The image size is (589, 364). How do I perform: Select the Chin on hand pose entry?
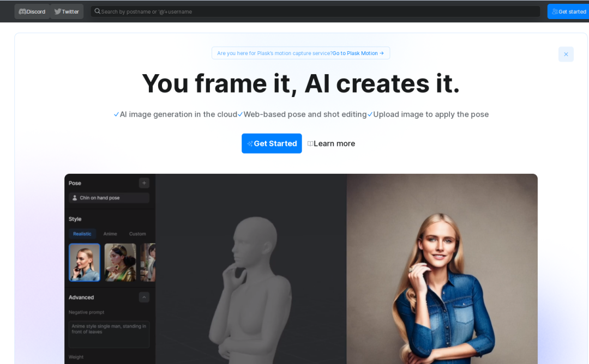click(x=109, y=198)
